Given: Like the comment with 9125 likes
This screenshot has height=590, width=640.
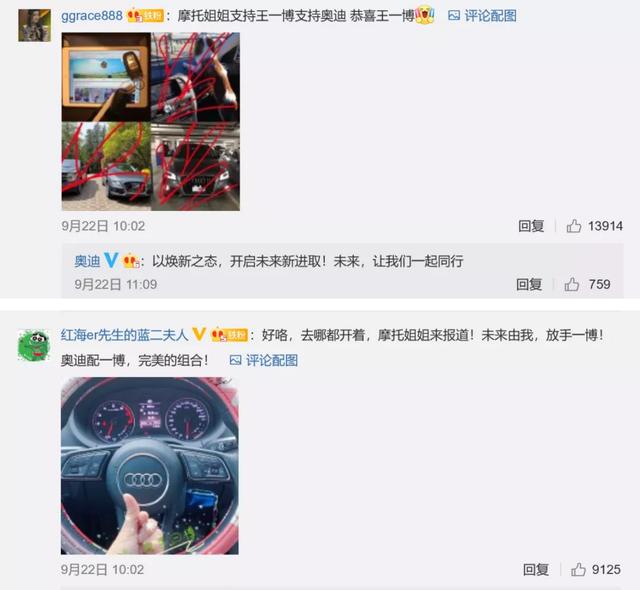Looking at the screenshot, I should pos(596,569).
